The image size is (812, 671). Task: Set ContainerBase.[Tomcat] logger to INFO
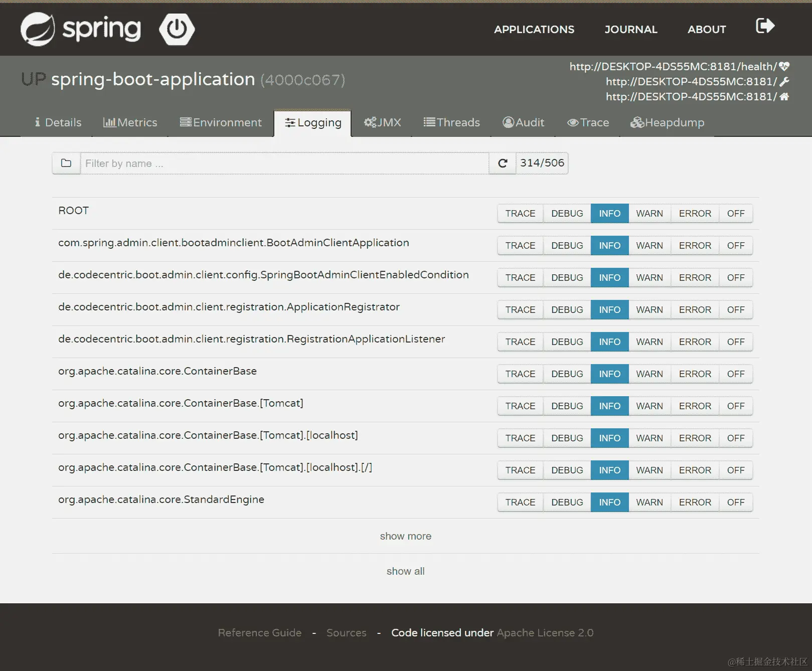tap(609, 406)
